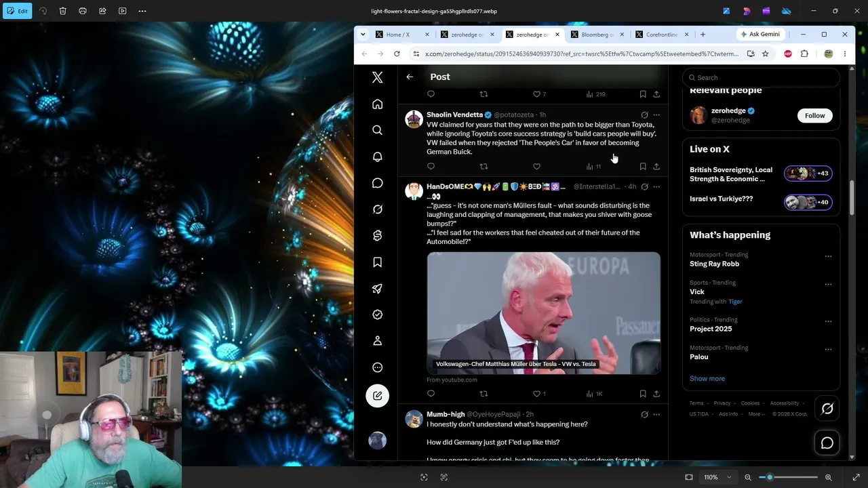Open more options on HanDsOME's reply

tap(656, 187)
